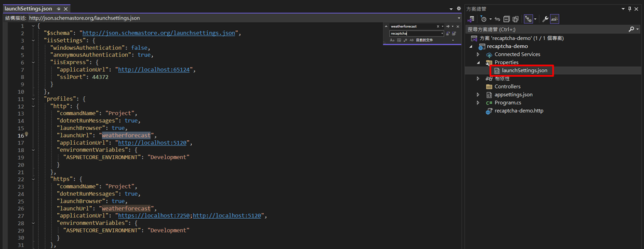The height and width of the screenshot is (249, 644).
Task: Toggle Show All Files icon in Solution Explorer
Action: 516,19
